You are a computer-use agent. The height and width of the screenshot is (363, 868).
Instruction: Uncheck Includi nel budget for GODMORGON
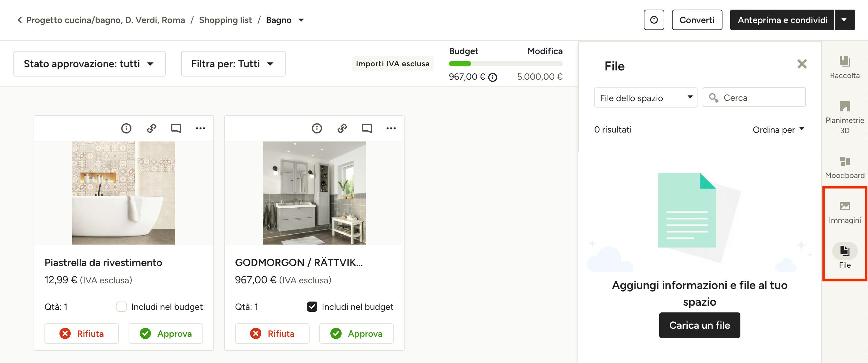click(312, 307)
